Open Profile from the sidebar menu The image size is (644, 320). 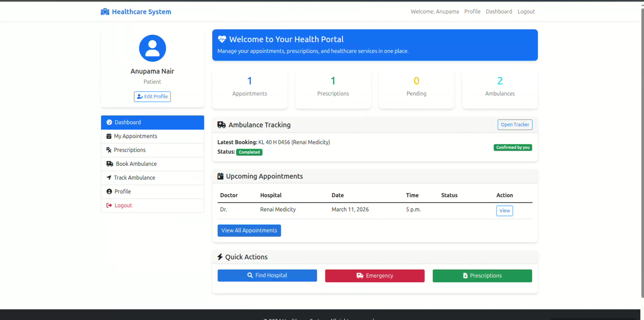click(152, 192)
